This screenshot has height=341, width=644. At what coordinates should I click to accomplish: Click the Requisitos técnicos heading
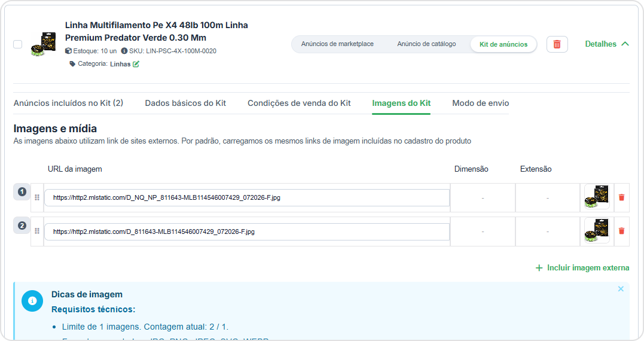[93, 309]
